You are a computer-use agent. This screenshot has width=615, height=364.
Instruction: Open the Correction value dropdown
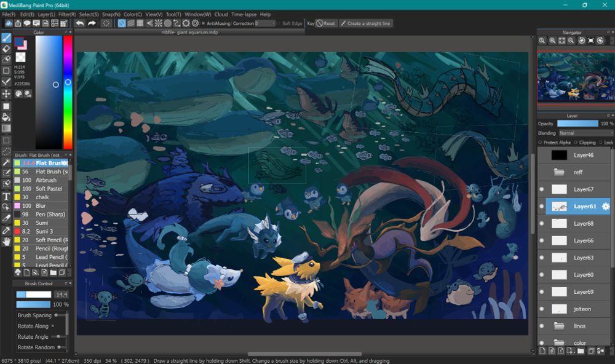point(265,23)
